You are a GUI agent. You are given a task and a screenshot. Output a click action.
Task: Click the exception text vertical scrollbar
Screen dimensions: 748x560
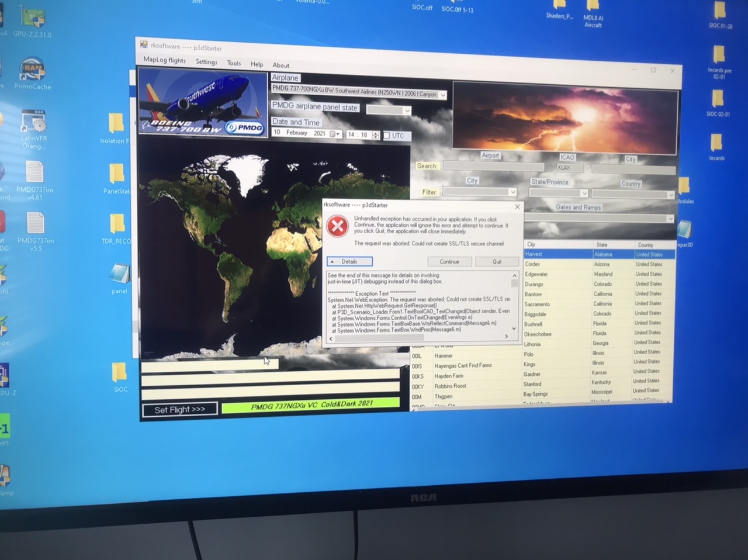(x=514, y=302)
